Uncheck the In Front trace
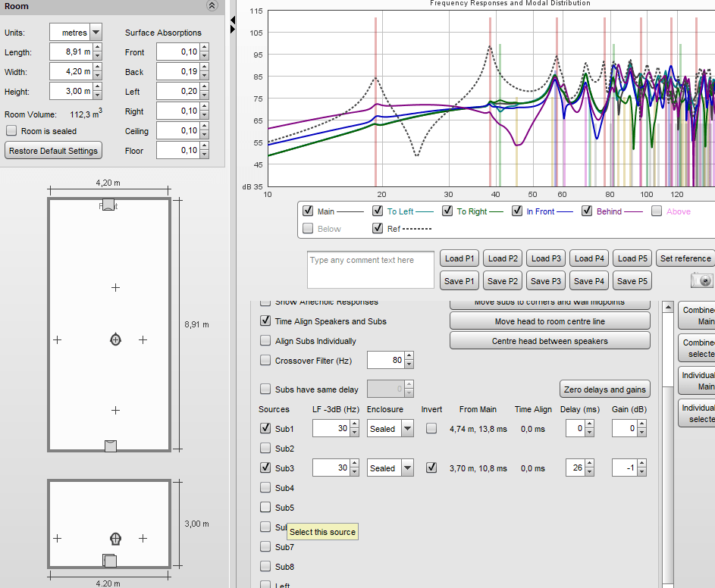Image resolution: width=715 pixels, height=588 pixels. tap(516, 211)
